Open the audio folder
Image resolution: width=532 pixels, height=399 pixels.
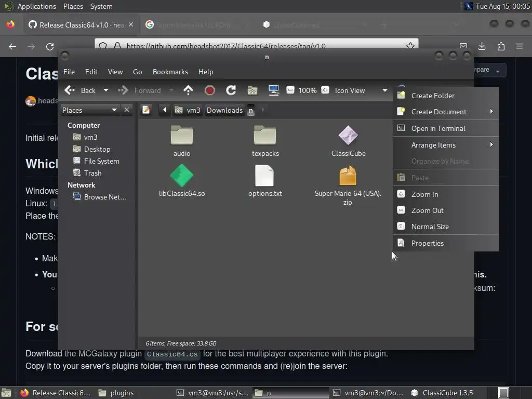pos(181,141)
